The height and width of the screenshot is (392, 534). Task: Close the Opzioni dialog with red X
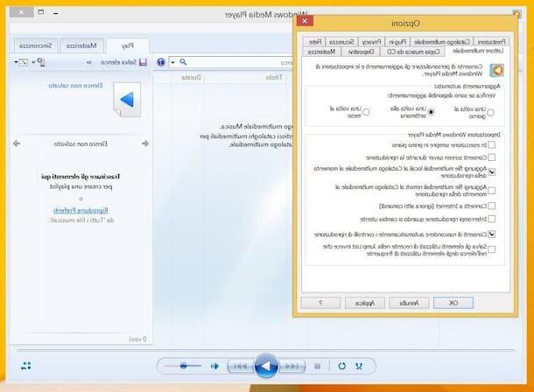(305, 21)
